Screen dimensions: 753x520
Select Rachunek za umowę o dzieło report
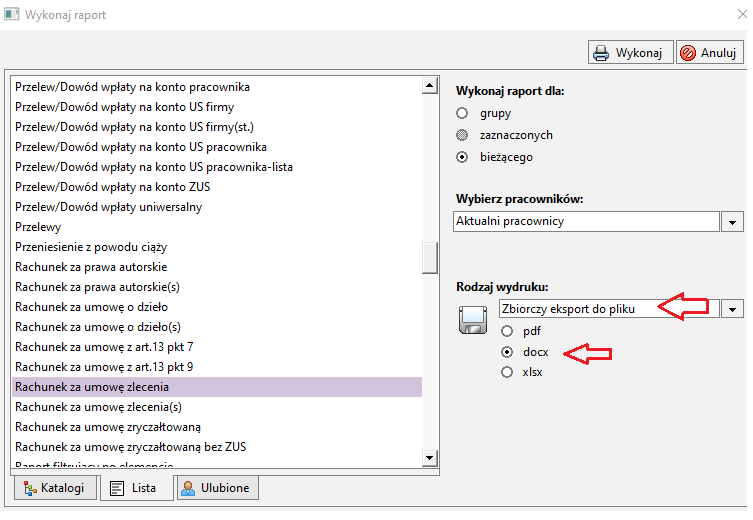[92, 307]
